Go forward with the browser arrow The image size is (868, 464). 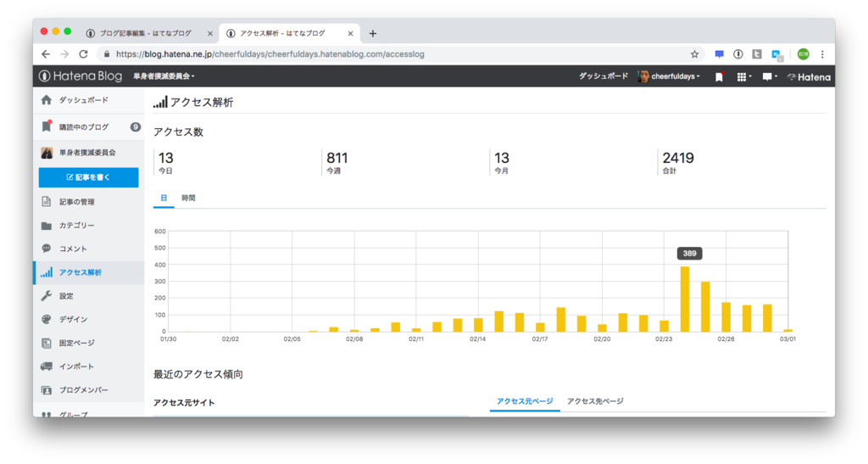[64, 54]
